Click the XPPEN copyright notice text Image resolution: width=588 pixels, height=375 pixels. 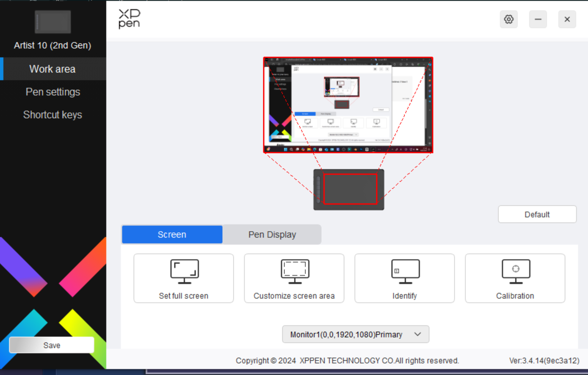point(347,361)
